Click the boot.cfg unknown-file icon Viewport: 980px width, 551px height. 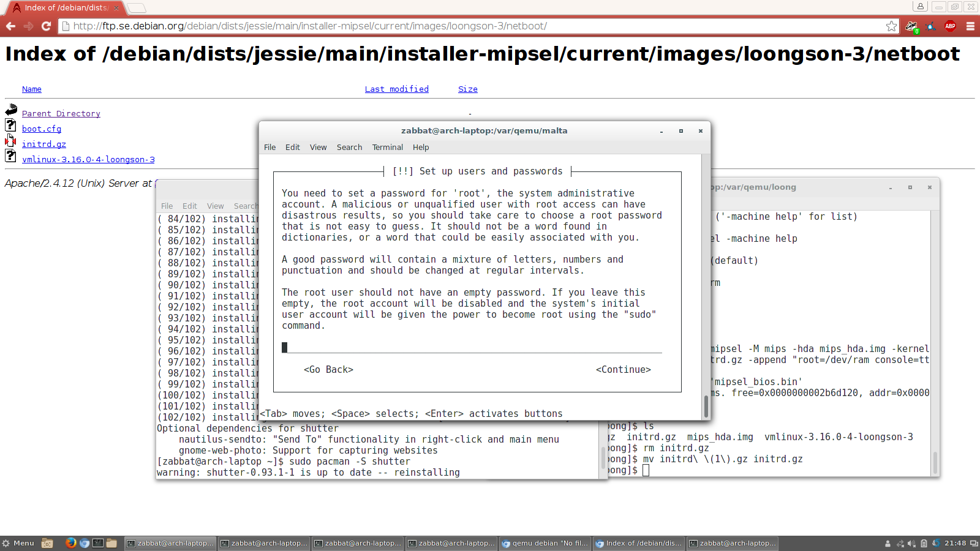click(11, 126)
